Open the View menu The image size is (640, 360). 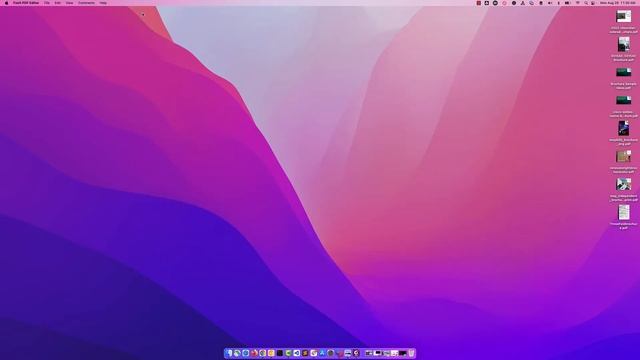pos(69,3)
